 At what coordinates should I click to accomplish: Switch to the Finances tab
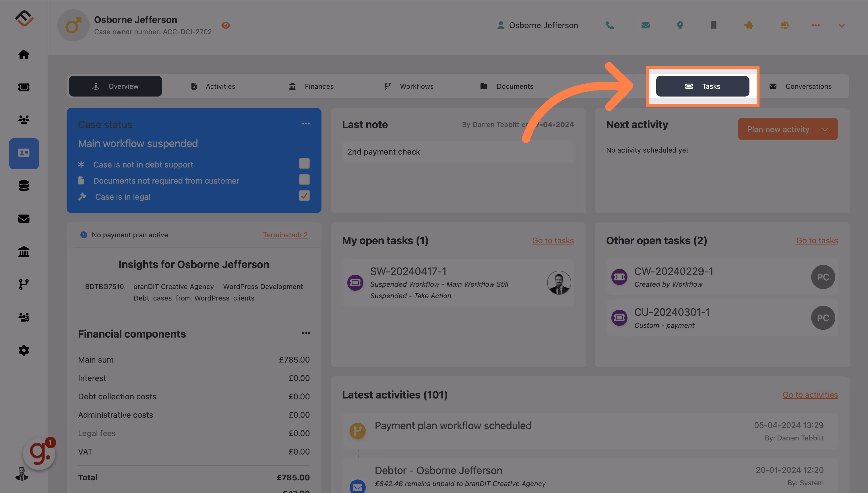click(311, 86)
